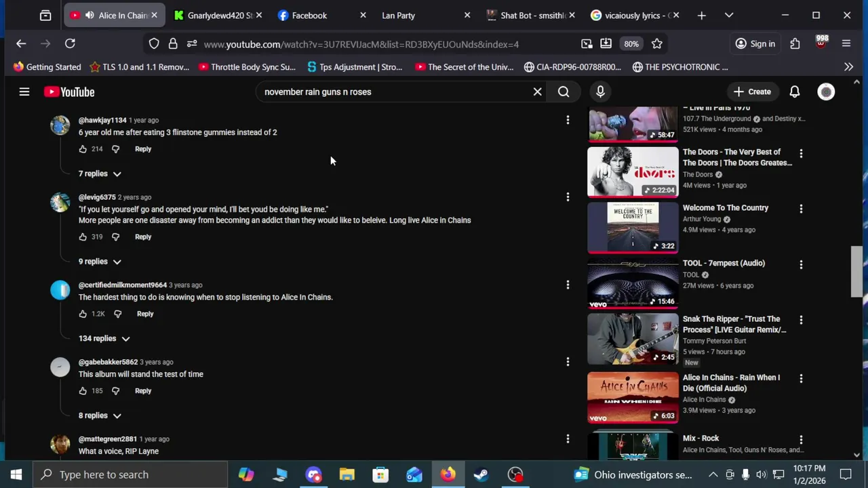This screenshot has height=488, width=868.
Task: Sign in to Firefox account
Action: point(755,44)
